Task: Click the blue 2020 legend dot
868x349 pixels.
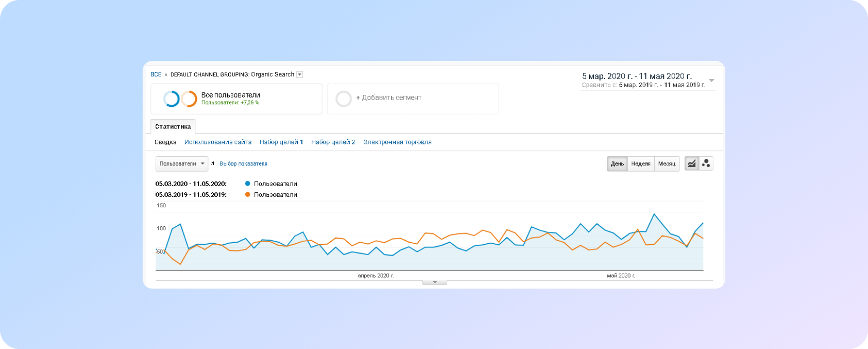Action: click(x=248, y=184)
